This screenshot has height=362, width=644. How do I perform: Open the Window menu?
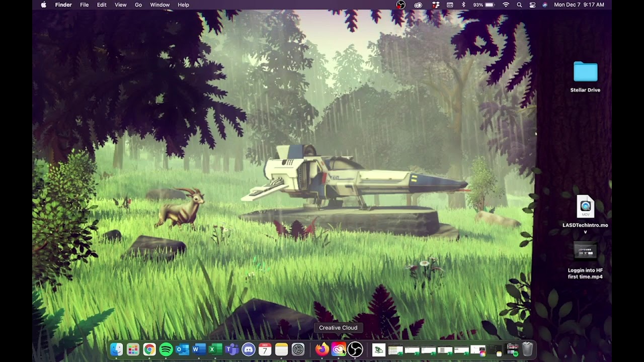point(160,5)
